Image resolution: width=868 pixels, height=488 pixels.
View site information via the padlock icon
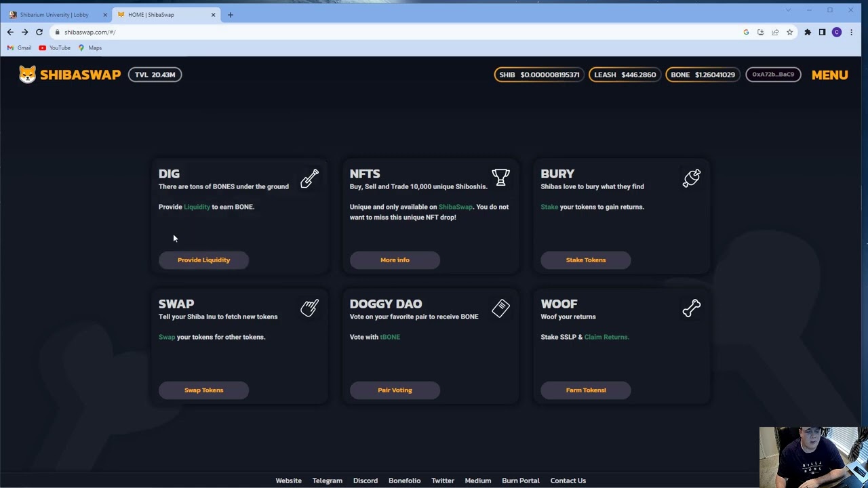click(58, 32)
